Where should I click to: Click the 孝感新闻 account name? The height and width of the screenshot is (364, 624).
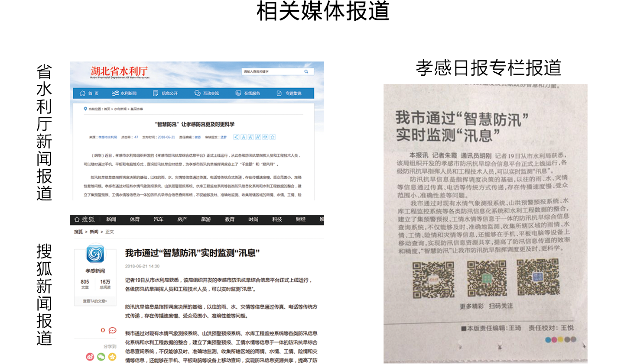[x=95, y=271]
